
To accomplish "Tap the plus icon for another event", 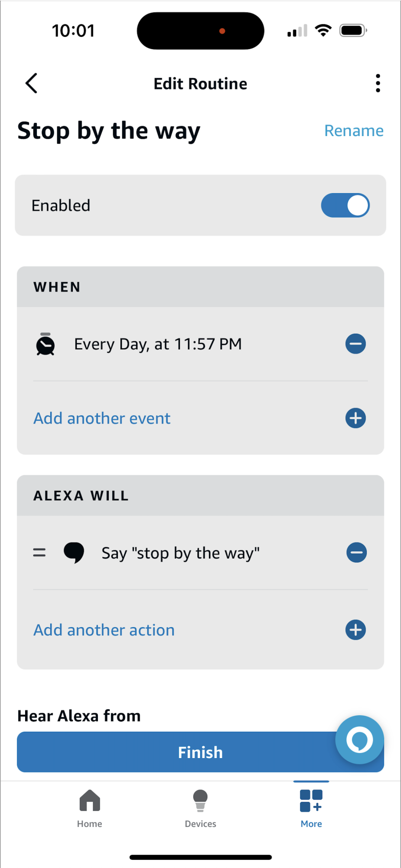I will pos(355,418).
